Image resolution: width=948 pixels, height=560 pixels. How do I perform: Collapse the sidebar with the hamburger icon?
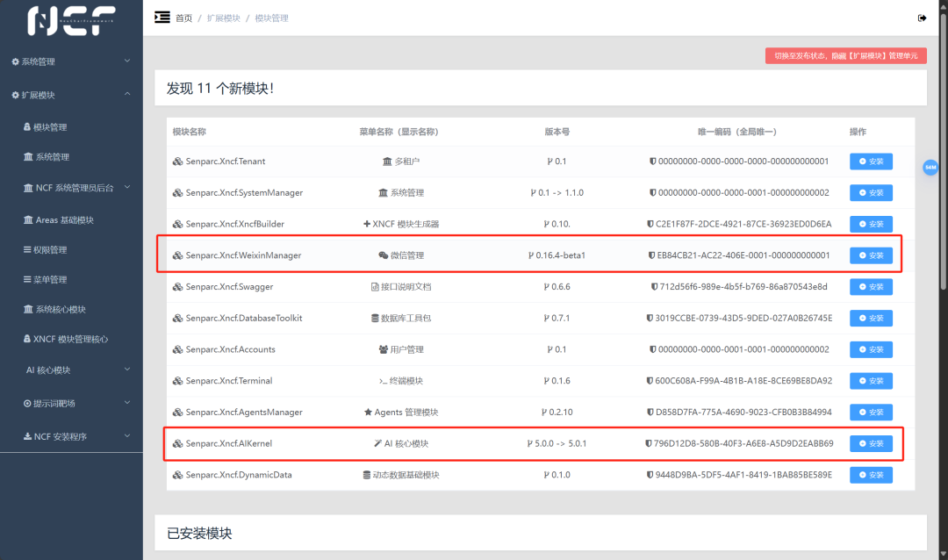coord(162,18)
